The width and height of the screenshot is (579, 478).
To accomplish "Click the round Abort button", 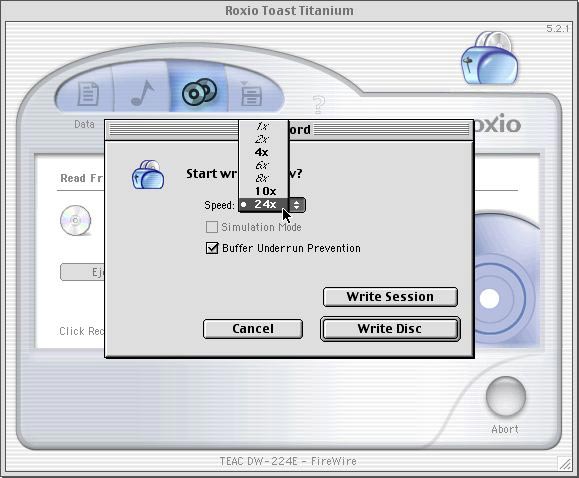I will [506, 396].
